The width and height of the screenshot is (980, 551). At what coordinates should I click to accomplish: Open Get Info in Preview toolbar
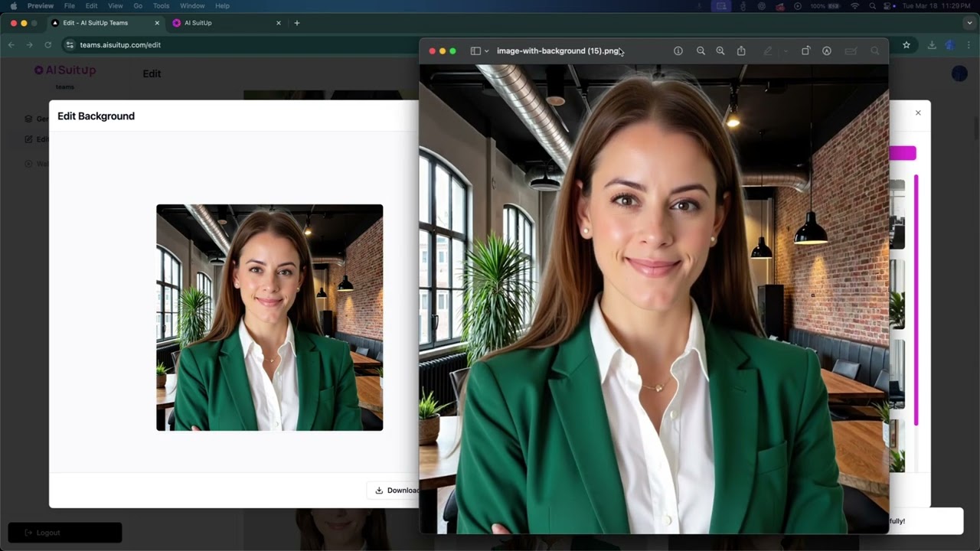pyautogui.click(x=678, y=51)
